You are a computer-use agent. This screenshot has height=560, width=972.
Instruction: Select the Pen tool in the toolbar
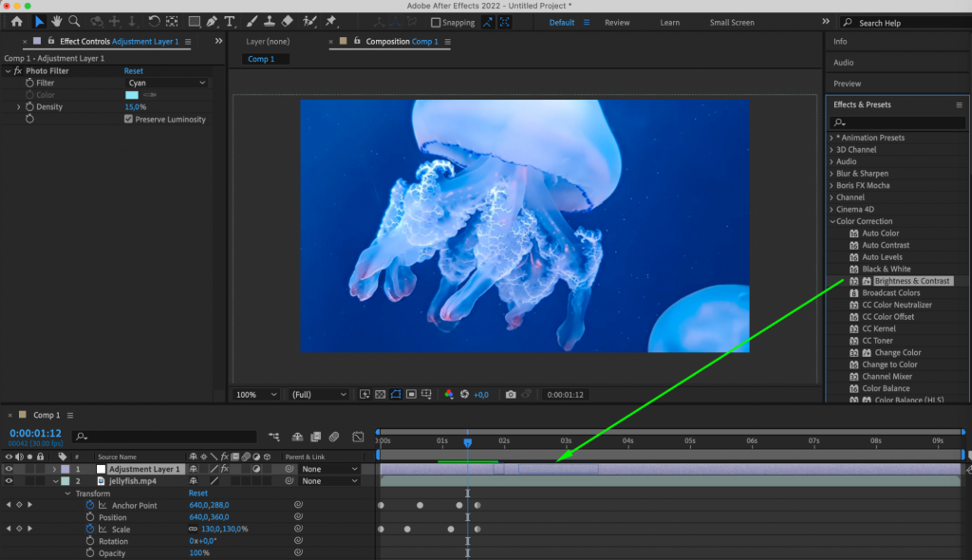[x=212, y=20]
